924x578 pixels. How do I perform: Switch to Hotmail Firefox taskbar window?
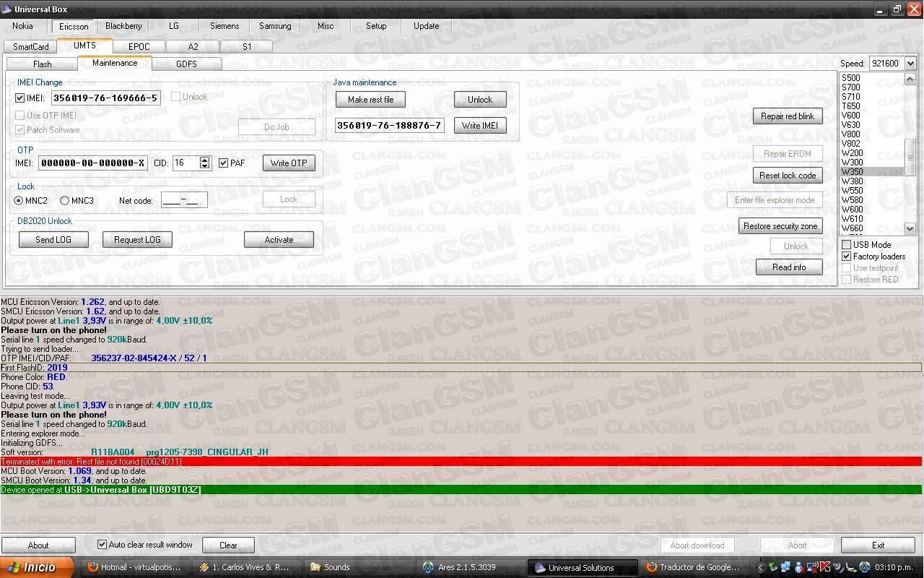click(x=134, y=567)
